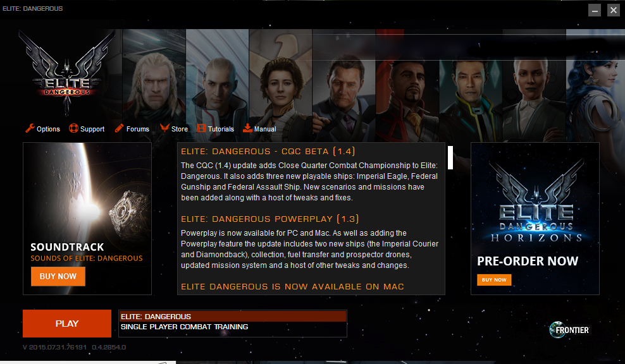This screenshot has width=625, height=364.
Task: Click the Elite Dangerous winged logo
Action: (x=67, y=73)
